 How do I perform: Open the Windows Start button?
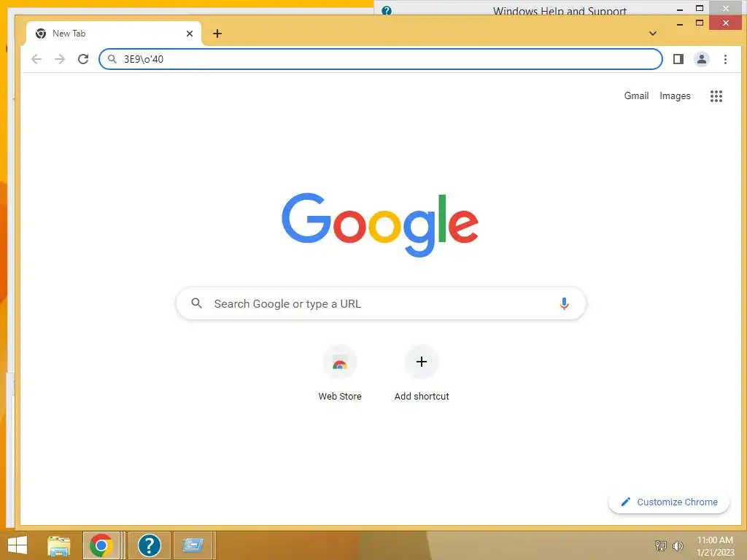(x=18, y=545)
